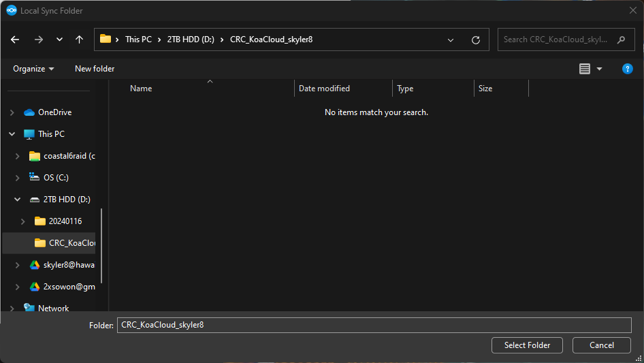Select 2TB HDD (D:) in the address breadcrumb
This screenshot has width=644, height=363.
tap(191, 40)
